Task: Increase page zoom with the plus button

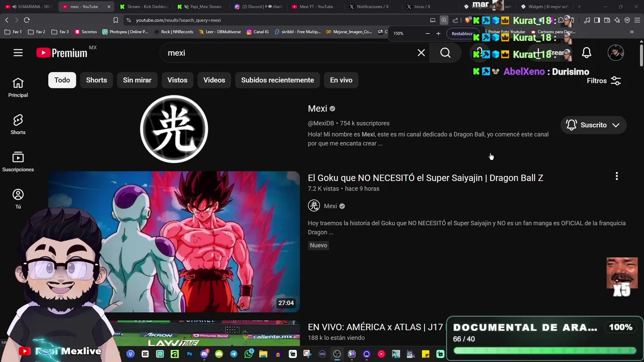Action: tap(438, 34)
